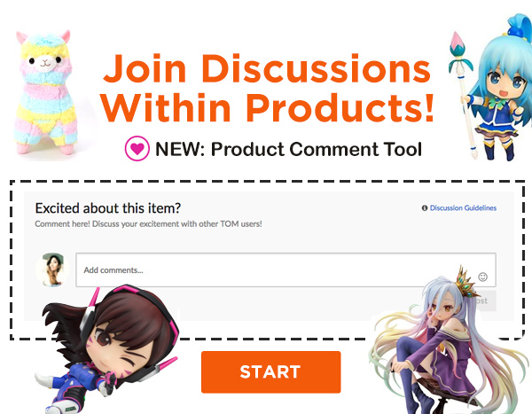Click the word Products! in the headline
The image size is (532, 414).
pyautogui.click(x=340, y=108)
